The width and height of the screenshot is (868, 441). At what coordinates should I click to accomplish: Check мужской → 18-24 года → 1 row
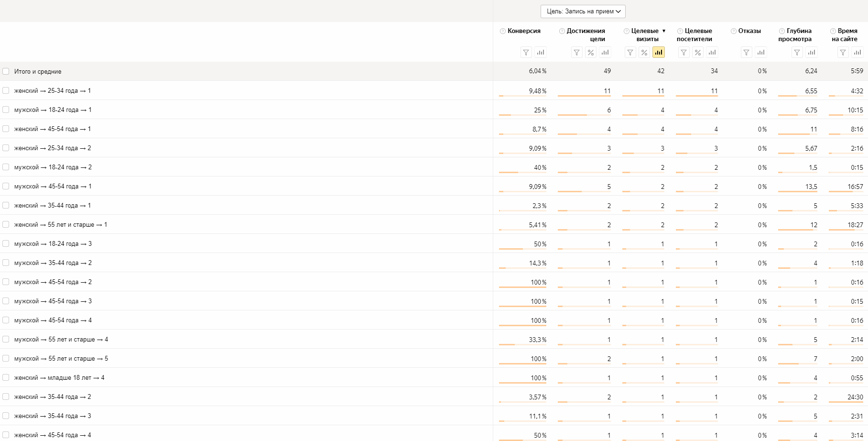(x=6, y=110)
